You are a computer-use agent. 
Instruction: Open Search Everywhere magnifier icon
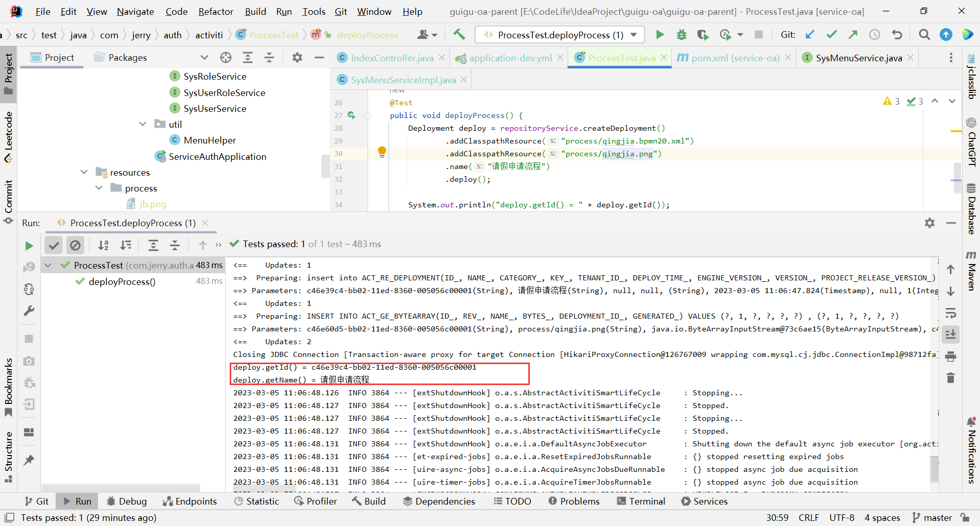tap(924, 35)
